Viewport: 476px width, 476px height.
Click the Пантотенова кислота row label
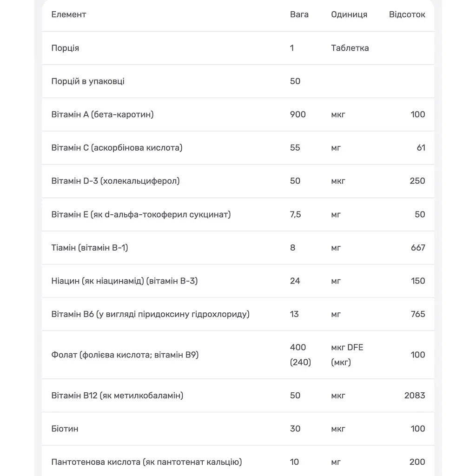tap(146, 462)
